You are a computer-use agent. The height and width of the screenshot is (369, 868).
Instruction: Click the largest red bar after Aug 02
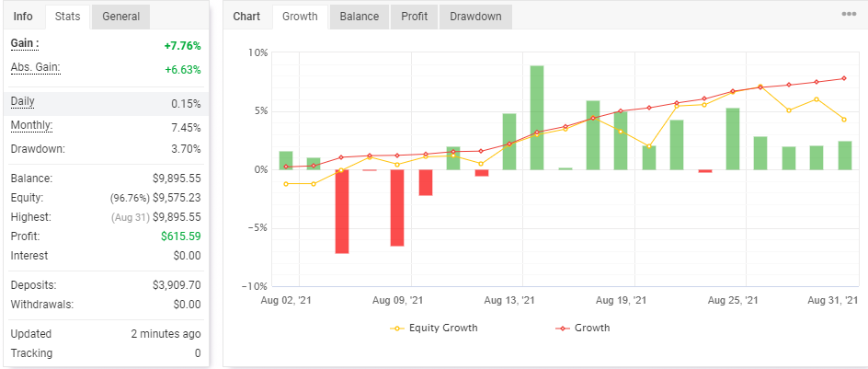341,211
